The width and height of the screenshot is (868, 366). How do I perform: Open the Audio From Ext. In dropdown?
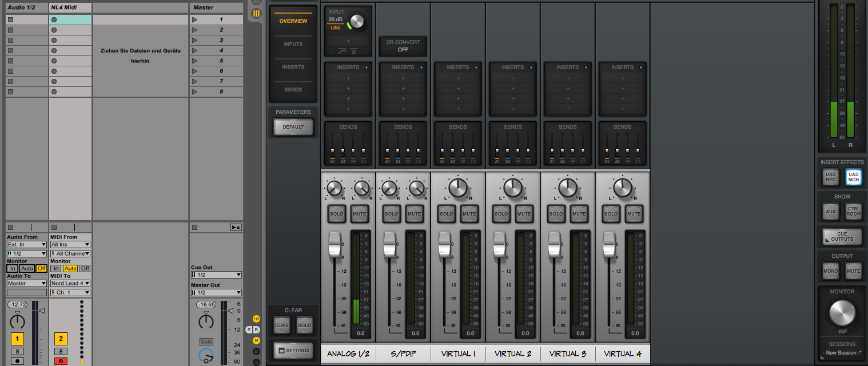[x=26, y=244]
